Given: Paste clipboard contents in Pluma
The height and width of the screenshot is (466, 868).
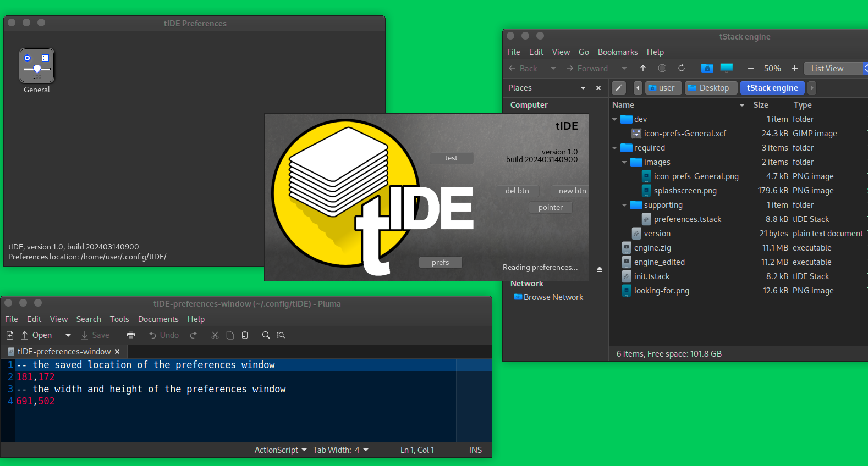Looking at the screenshot, I should click(x=245, y=335).
